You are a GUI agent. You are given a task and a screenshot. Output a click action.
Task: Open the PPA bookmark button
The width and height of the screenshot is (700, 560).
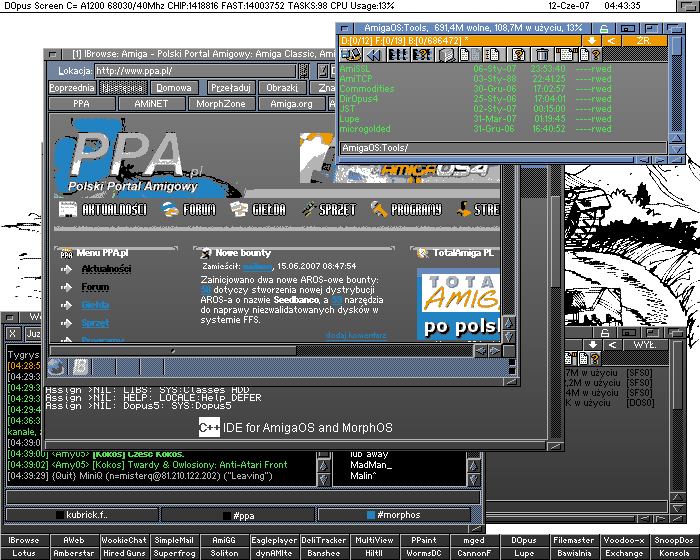(81, 104)
